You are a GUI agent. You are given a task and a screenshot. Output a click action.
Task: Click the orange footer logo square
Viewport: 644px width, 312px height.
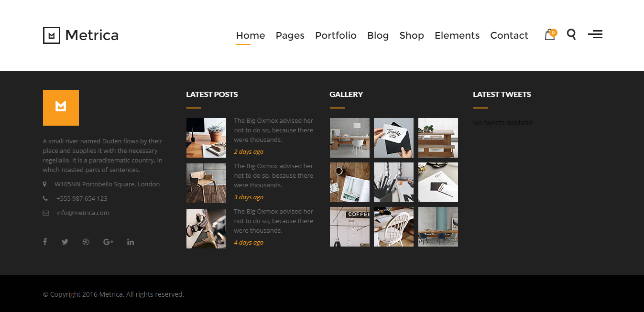click(x=61, y=108)
